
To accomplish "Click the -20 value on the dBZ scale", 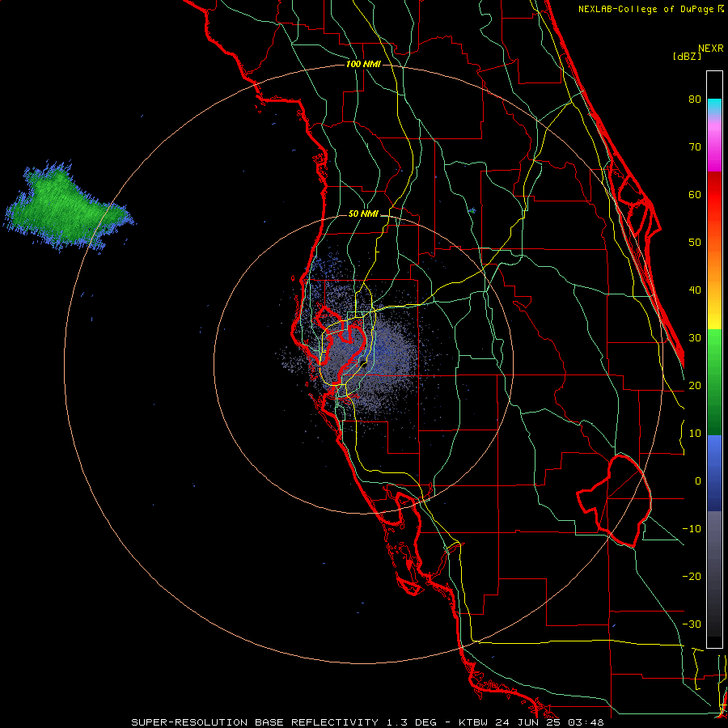I will 692,577.
